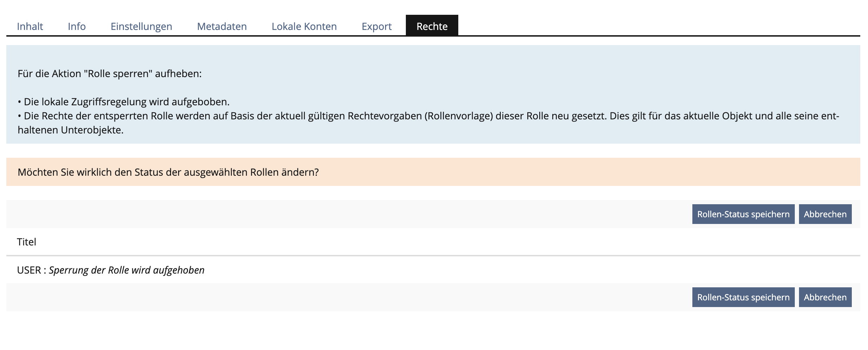Switch to the Inhalt tab
The width and height of the screenshot is (868, 350).
tap(30, 26)
